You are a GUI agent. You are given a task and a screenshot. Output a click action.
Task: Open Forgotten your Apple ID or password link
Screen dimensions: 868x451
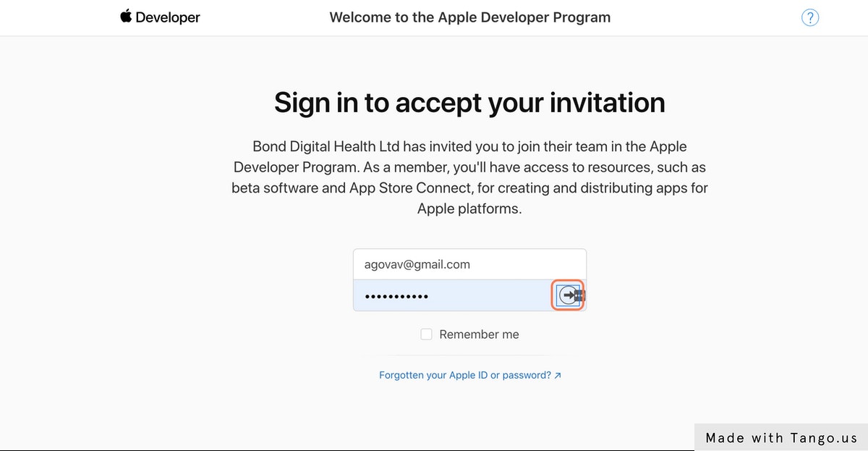coord(470,376)
